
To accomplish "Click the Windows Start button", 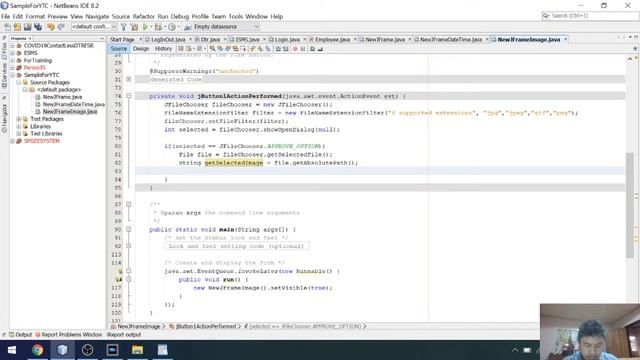I will pos(12,350).
